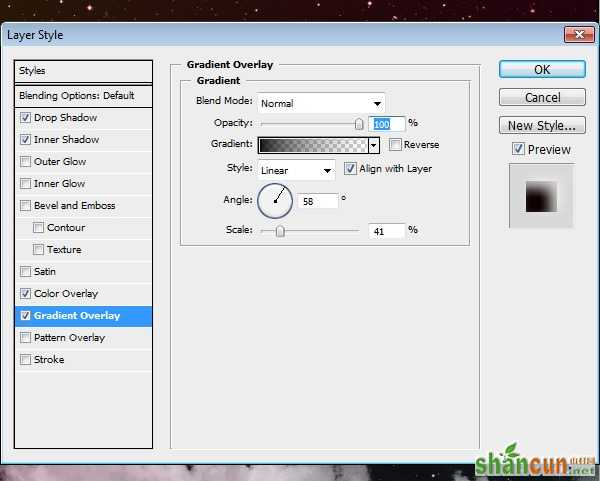The image size is (600, 481).
Task: Select the Styles entry in the list
Action: click(x=83, y=71)
